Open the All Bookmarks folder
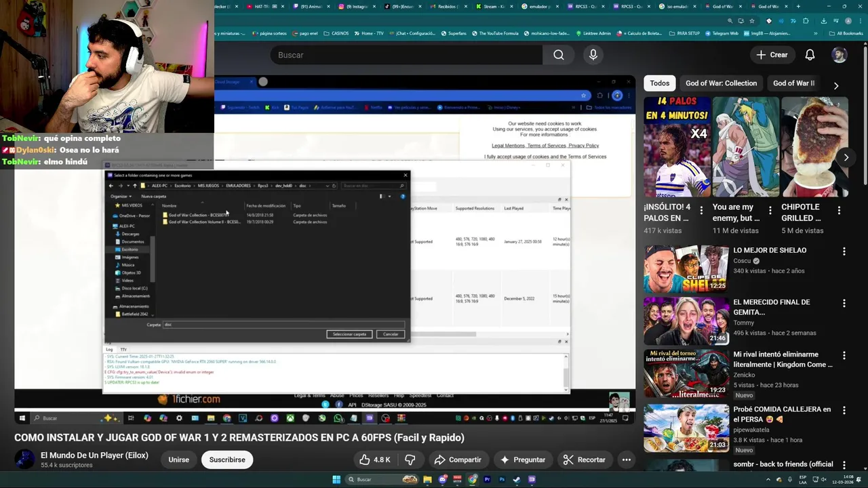 tap(846, 33)
